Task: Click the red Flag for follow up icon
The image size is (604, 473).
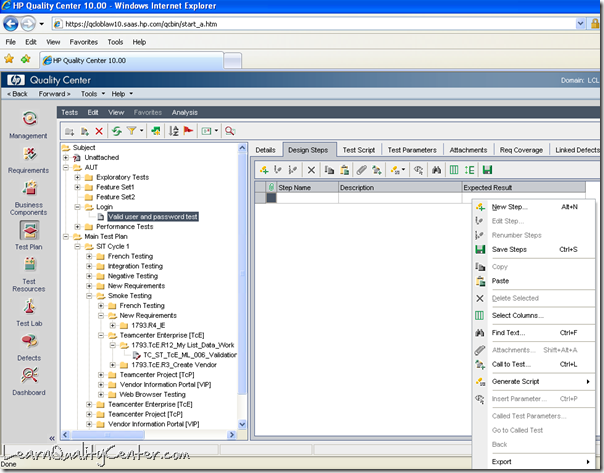Action: click(x=188, y=131)
